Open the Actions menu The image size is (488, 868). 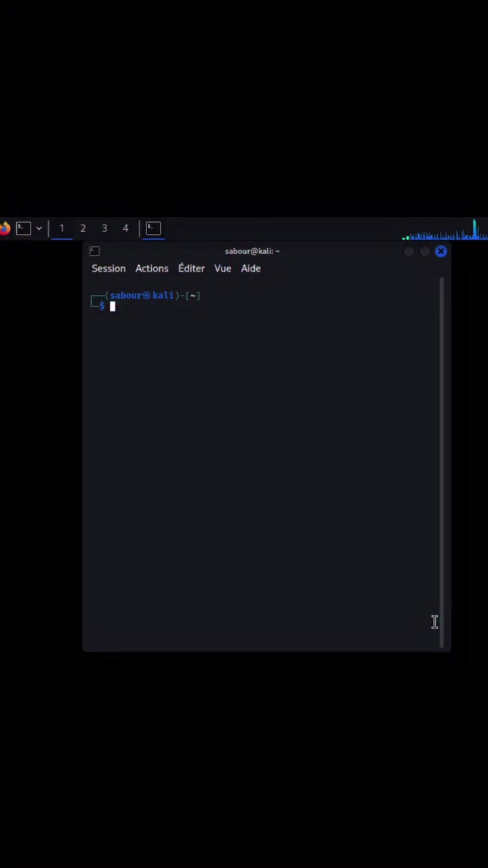[x=152, y=269]
